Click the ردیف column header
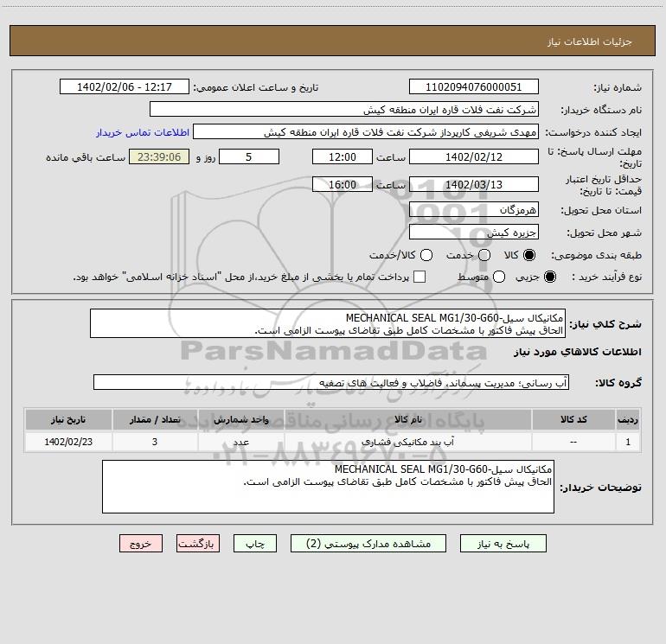Screen dimensions: 666x644 click(x=628, y=419)
